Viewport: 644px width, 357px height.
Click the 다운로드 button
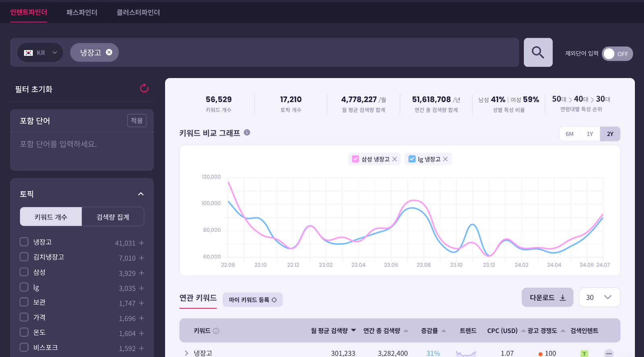pyautogui.click(x=547, y=297)
